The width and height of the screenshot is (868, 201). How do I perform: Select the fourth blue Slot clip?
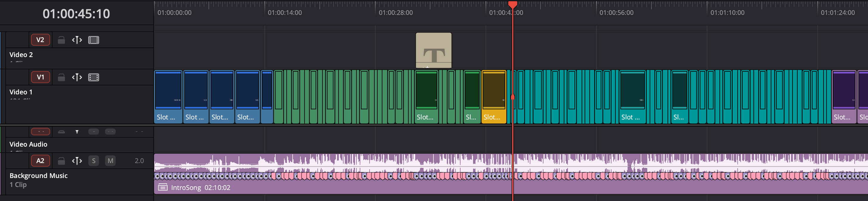[248, 97]
